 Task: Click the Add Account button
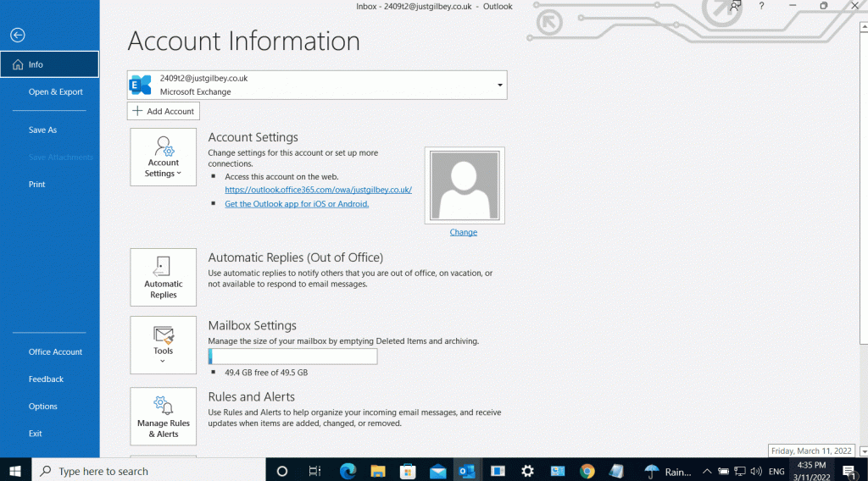point(164,111)
